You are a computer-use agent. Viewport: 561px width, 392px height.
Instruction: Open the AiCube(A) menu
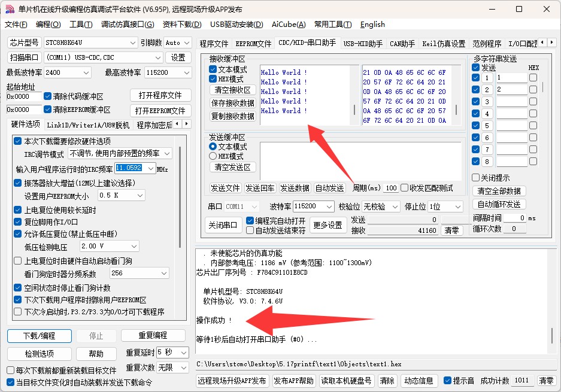tap(289, 25)
